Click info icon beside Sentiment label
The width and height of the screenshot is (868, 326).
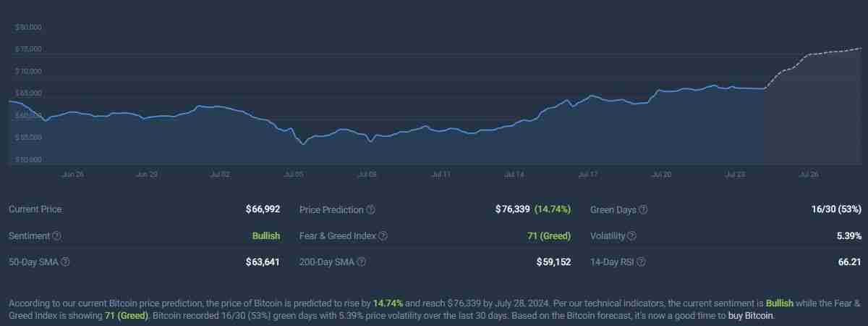[x=57, y=236]
